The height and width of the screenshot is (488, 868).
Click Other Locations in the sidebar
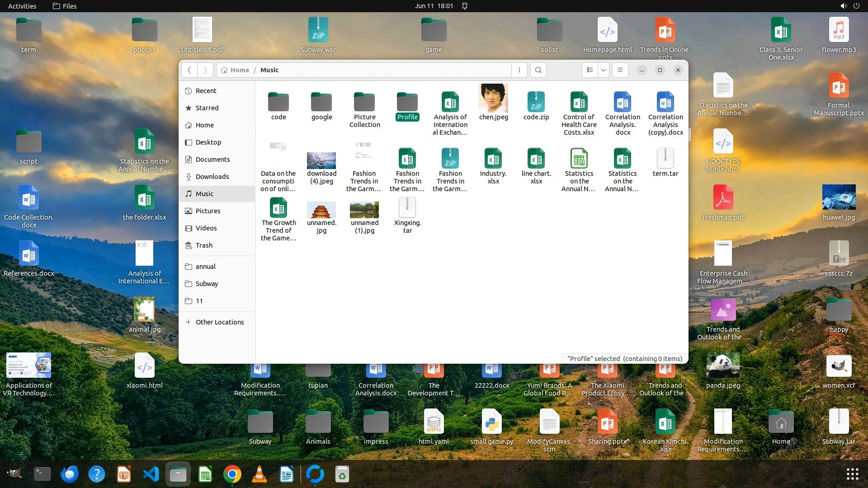[219, 322]
